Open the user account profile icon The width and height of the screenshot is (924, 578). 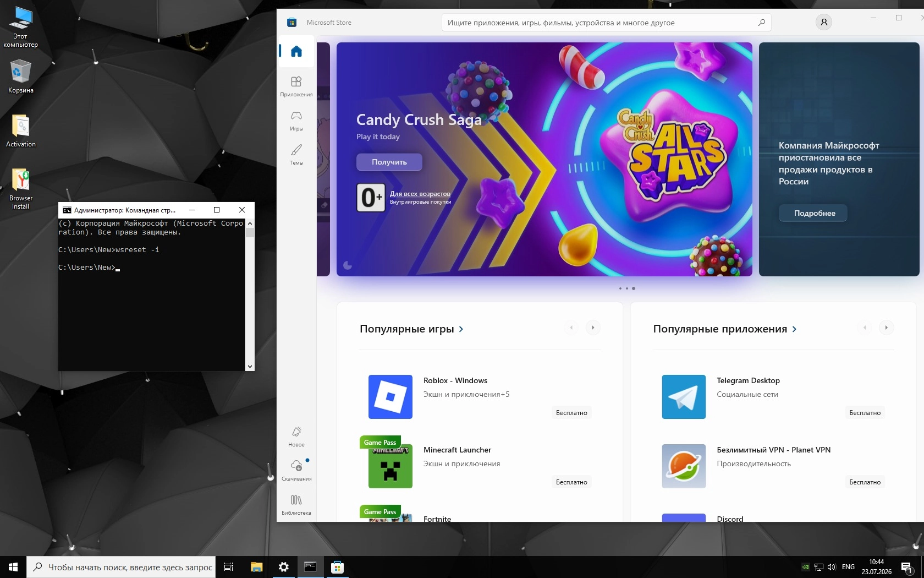pos(824,23)
